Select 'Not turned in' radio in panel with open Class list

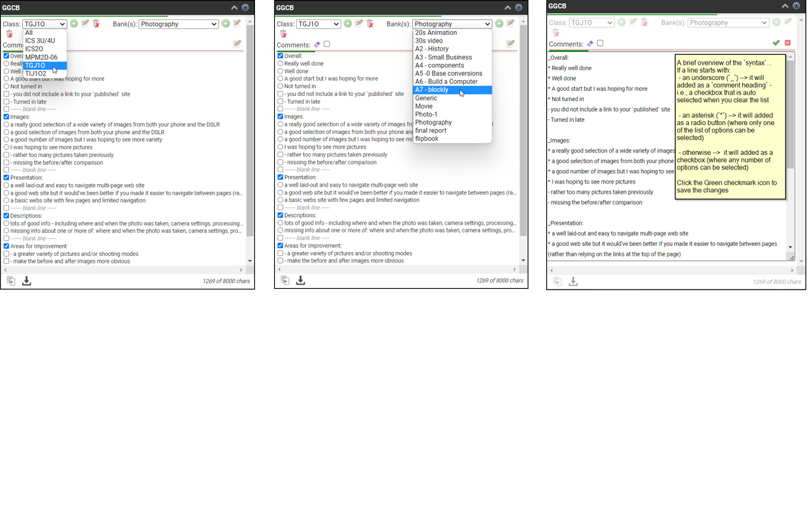click(6, 86)
